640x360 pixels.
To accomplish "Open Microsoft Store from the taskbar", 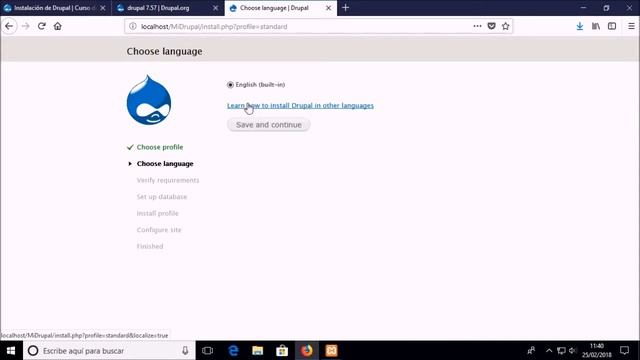I will point(282,351).
